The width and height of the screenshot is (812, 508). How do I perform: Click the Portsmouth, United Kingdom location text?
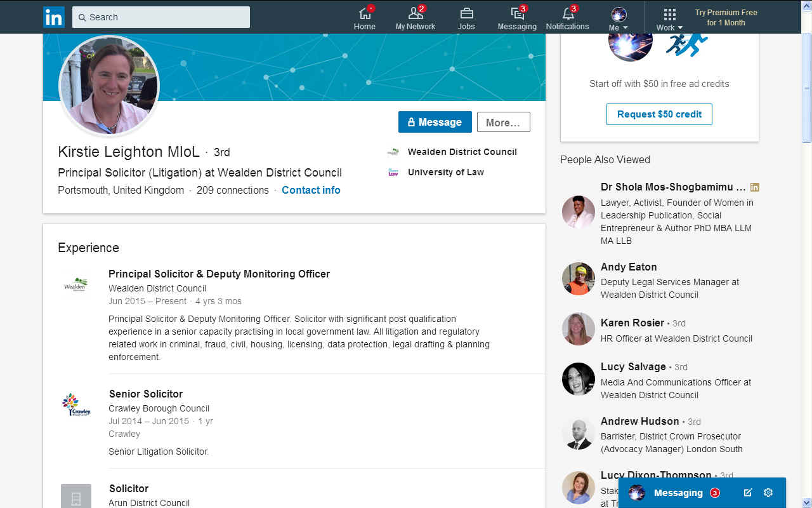(121, 190)
